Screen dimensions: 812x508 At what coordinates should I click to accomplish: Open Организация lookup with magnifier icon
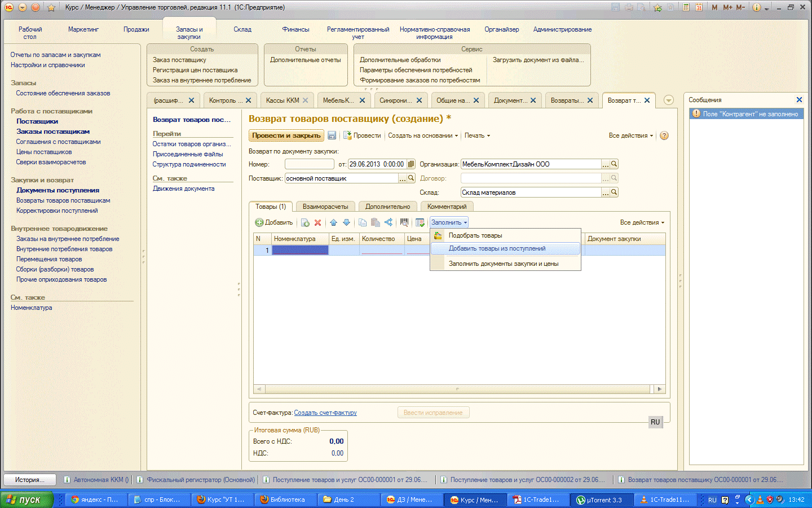click(614, 164)
